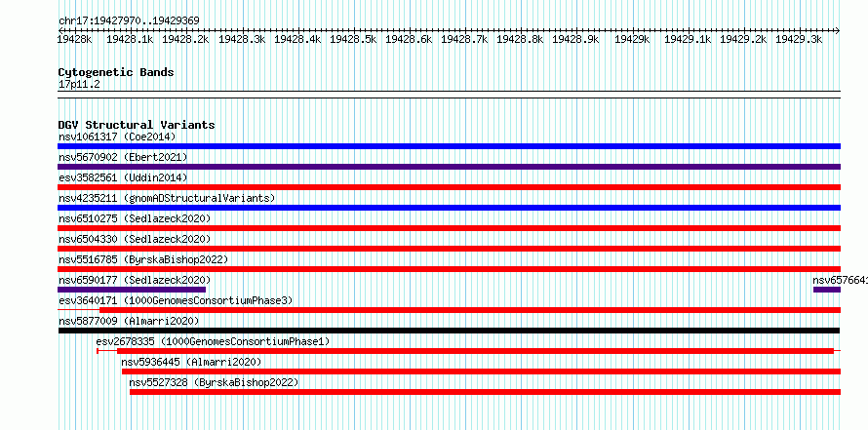Viewport: 868px width, 430px height.
Task: Click the short purple nsv6590177 variant bar
Action: (x=132, y=290)
